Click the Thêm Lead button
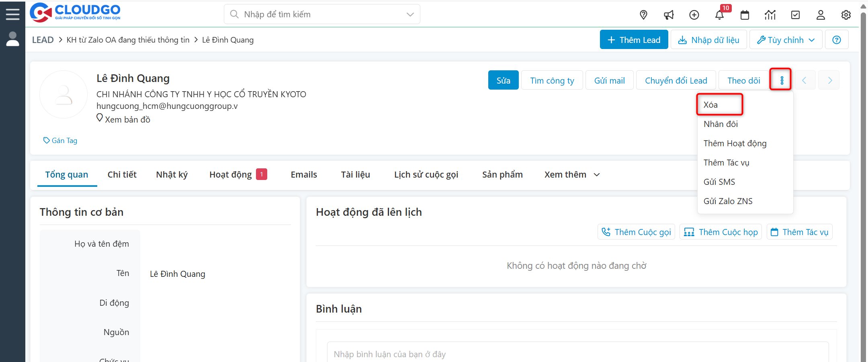 tap(634, 40)
